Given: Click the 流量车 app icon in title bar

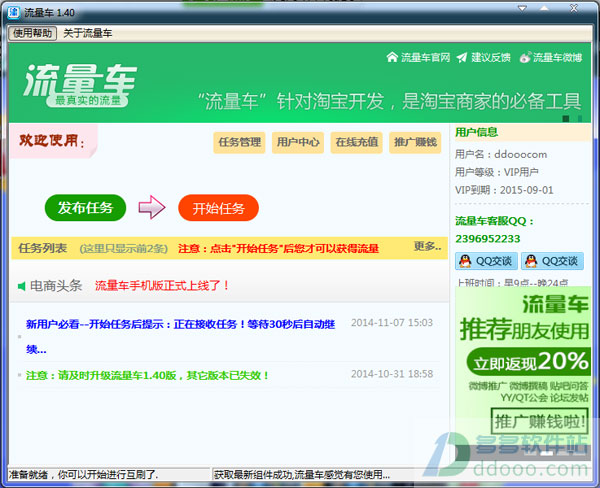Looking at the screenshot, I should pyautogui.click(x=13, y=12).
